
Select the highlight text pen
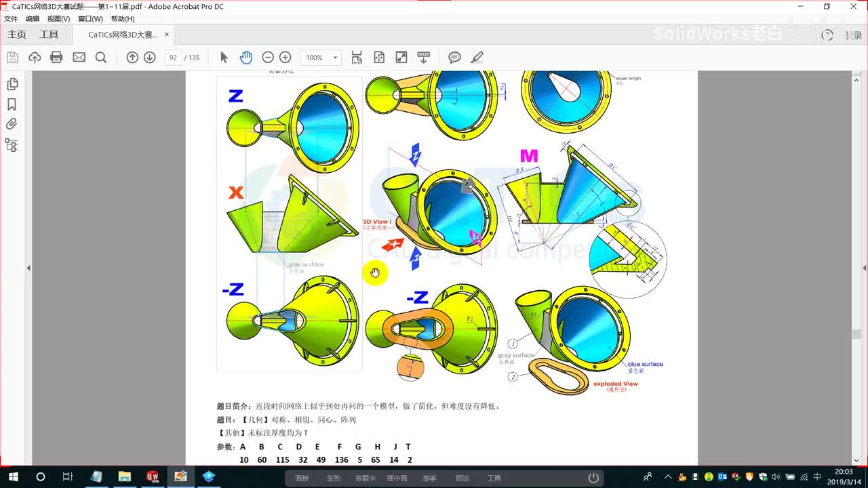coord(477,58)
